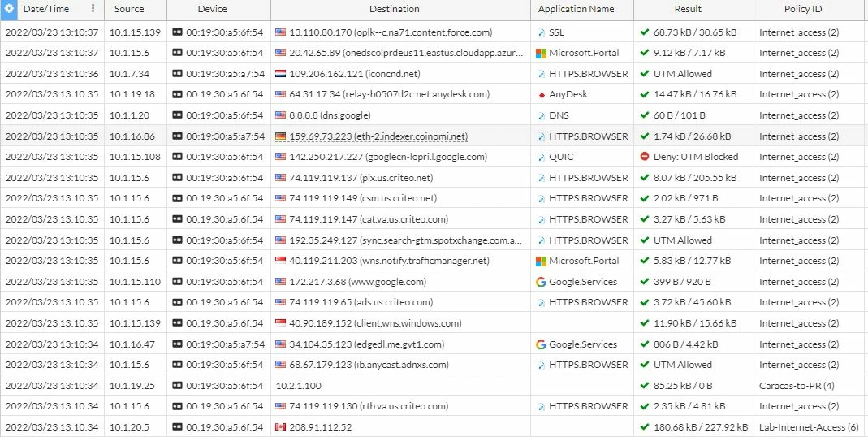This screenshot has width=868, height=437.
Task: Click the German flag beside 159.69.73.223
Action: 281,136
